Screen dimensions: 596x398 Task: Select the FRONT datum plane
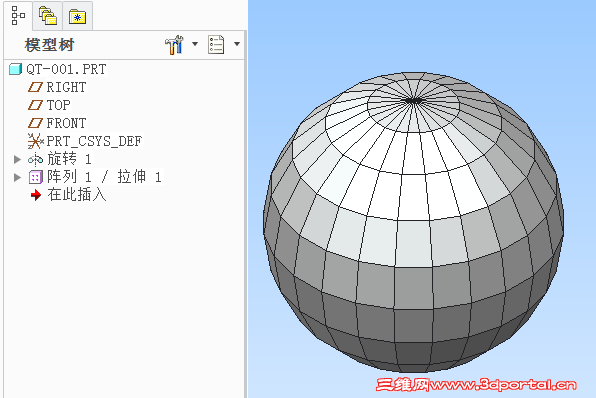point(67,123)
